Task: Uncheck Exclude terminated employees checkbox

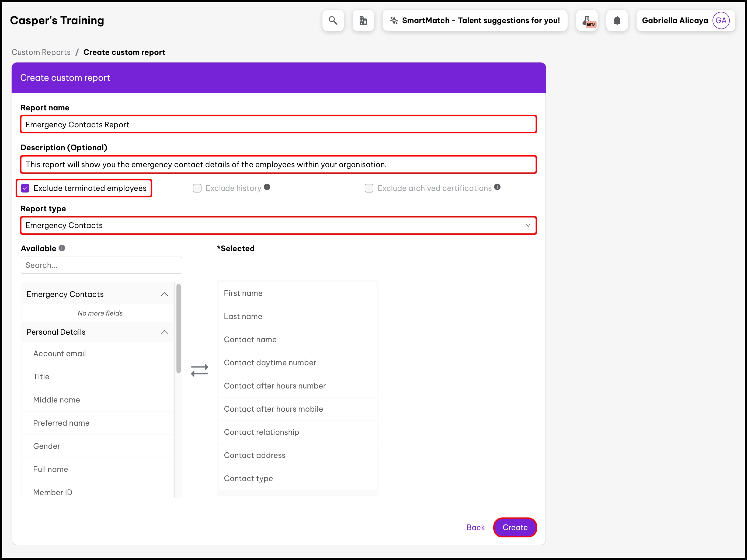Action: tap(25, 188)
